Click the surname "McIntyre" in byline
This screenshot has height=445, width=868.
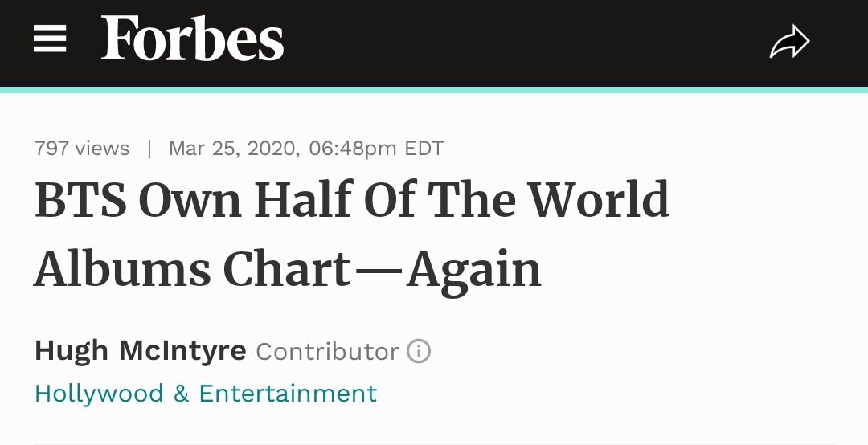[x=183, y=351]
